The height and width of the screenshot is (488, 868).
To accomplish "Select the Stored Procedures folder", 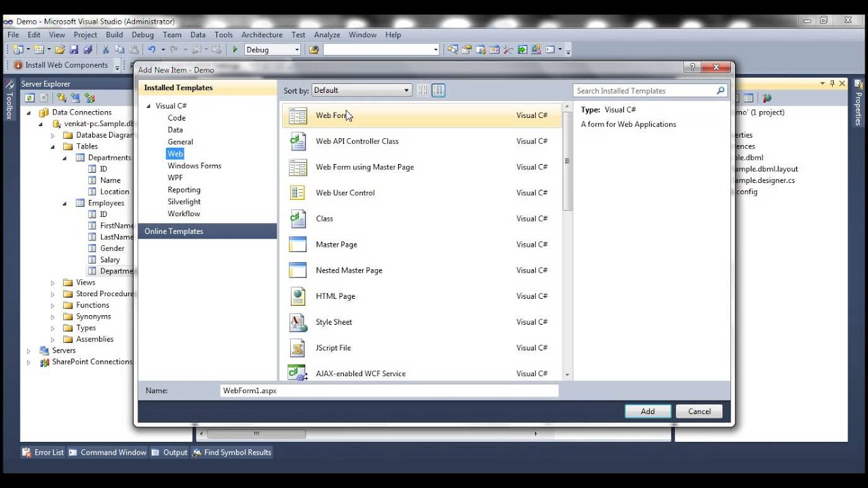I will click(x=104, y=294).
